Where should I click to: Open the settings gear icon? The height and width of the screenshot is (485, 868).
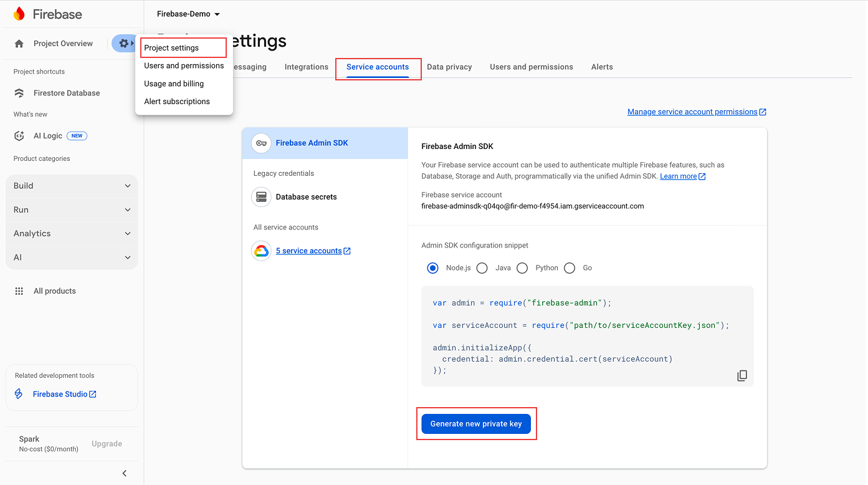pyautogui.click(x=124, y=44)
